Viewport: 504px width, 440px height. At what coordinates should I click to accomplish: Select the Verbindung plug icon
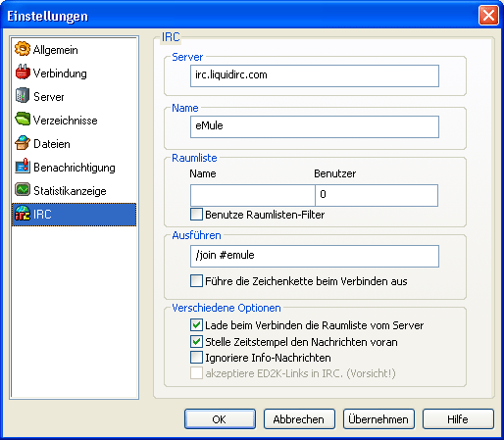[23, 73]
